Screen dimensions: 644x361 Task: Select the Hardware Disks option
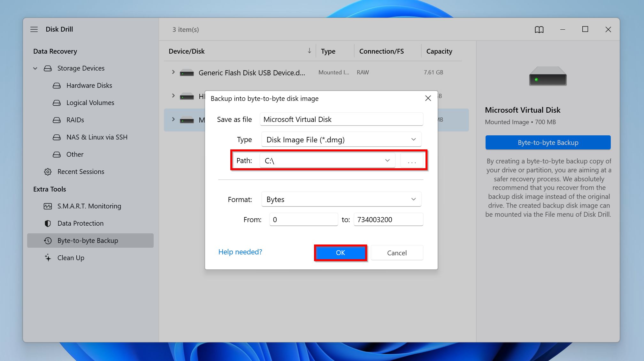point(89,85)
